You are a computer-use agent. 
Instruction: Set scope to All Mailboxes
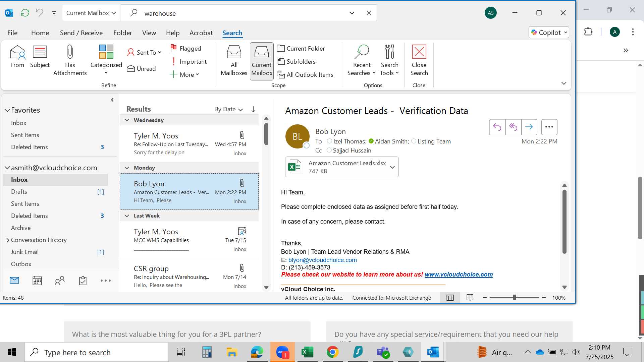point(234,60)
